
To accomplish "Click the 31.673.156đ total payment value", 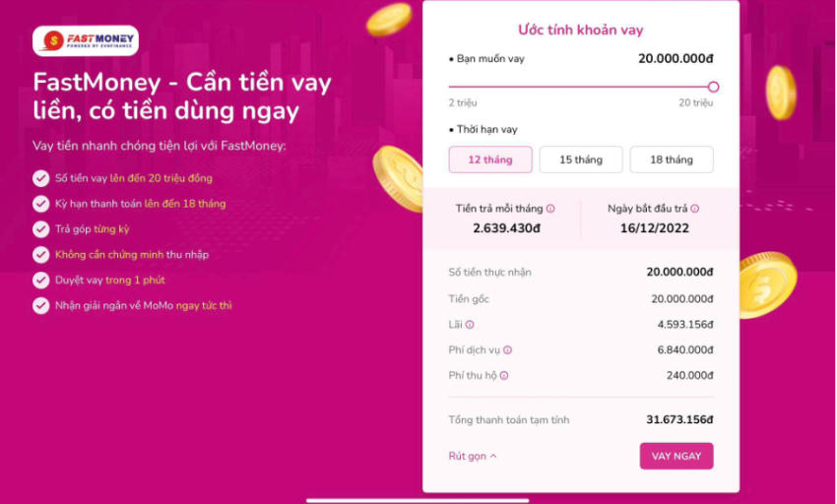I will [x=679, y=420].
